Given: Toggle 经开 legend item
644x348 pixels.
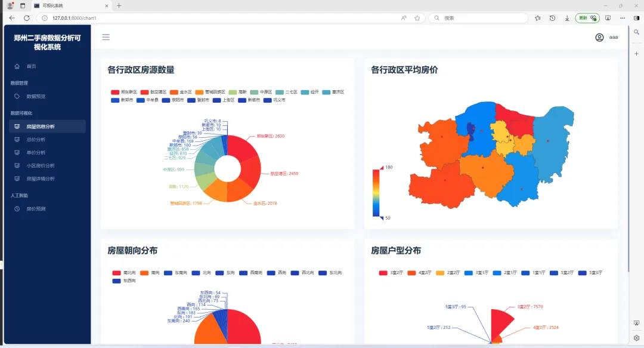Looking at the screenshot, I should (309, 92).
